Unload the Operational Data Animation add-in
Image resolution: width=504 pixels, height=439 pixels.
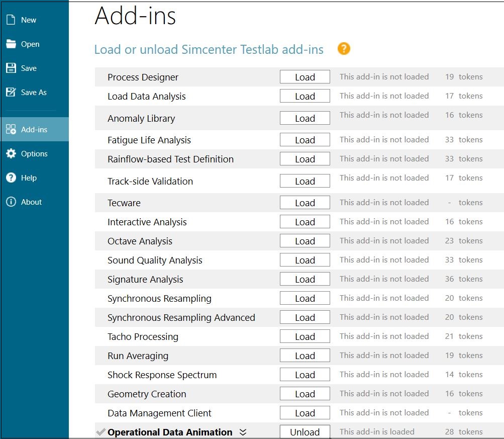305,432
